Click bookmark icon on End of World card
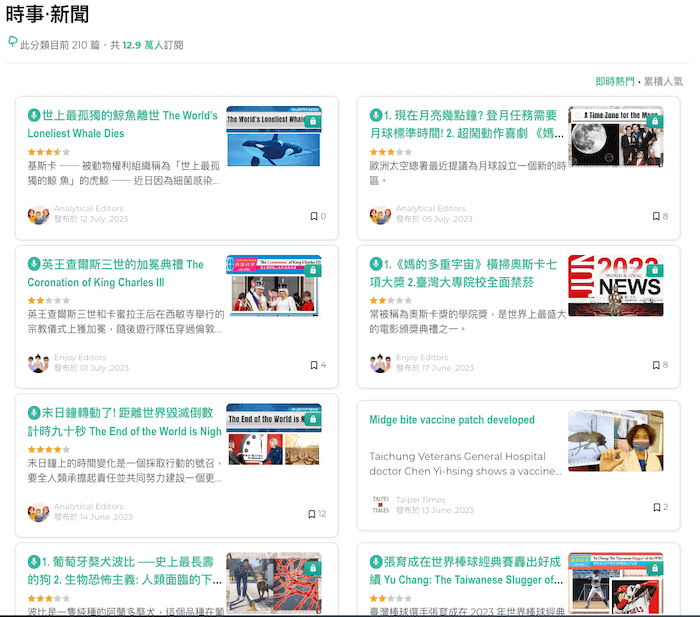Viewport: 700px width, 617px height. tap(312, 514)
